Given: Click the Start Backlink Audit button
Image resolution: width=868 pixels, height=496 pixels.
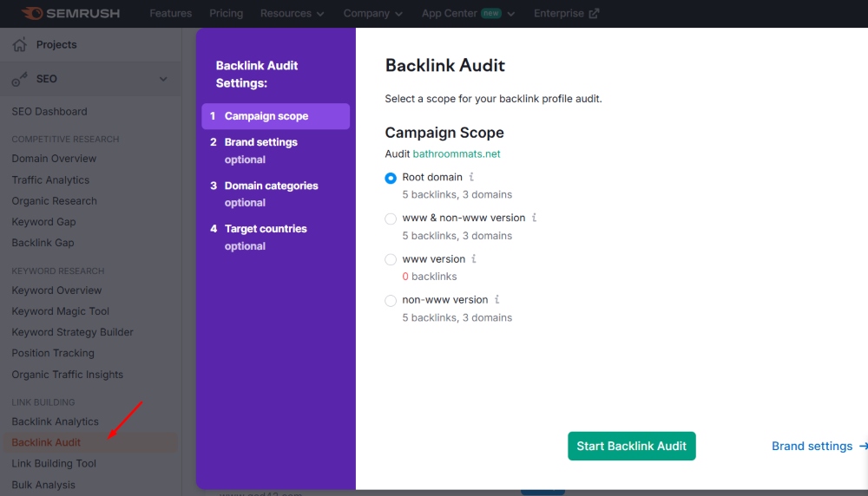Looking at the screenshot, I should point(631,446).
